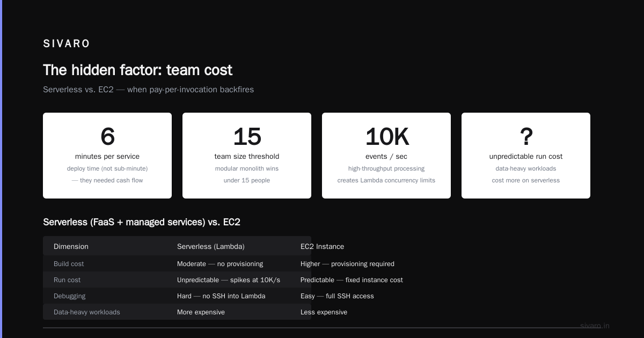Click the SIVARO brand logo text
This screenshot has width=644, height=338.
[x=67, y=44]
